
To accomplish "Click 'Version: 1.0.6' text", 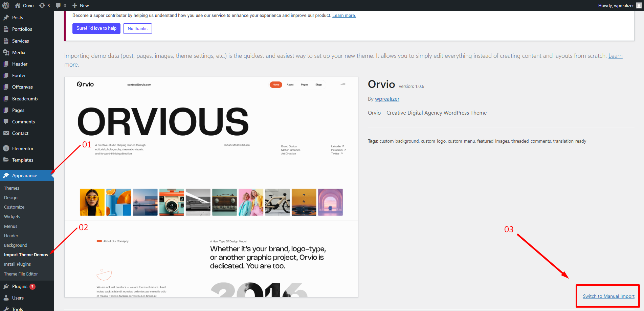I will [411, 86].
